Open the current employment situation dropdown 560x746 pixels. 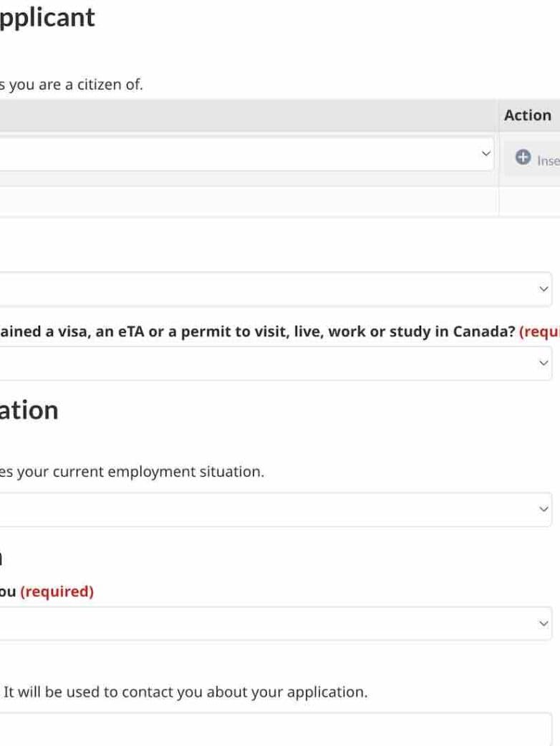coord(272,509)
